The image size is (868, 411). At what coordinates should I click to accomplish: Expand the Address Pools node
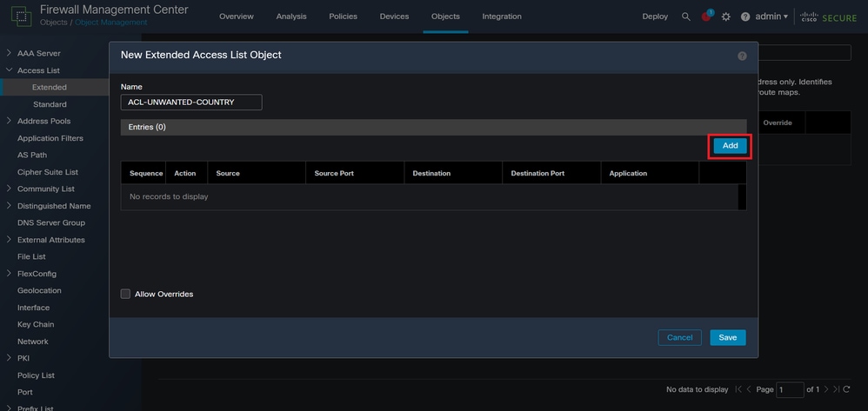click(9, 121)
